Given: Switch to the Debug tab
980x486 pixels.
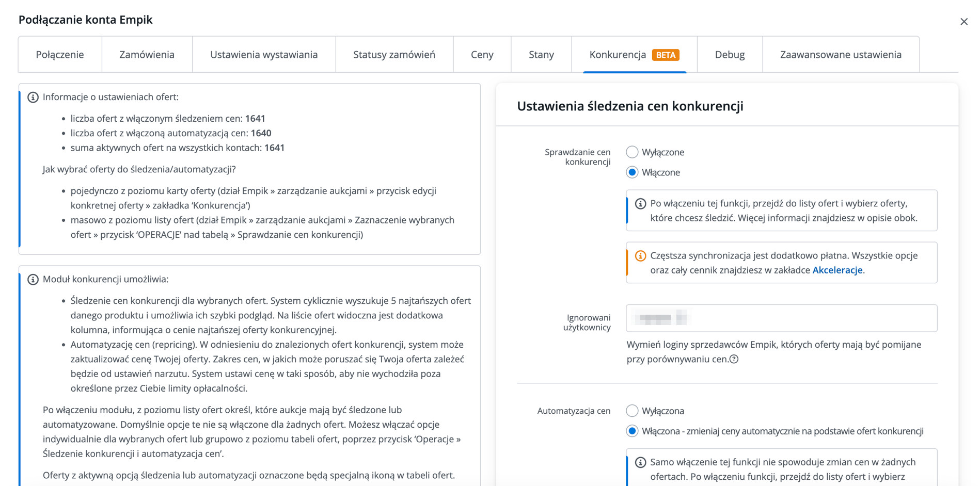Looking at the screenshot, I should click(730, 55).
